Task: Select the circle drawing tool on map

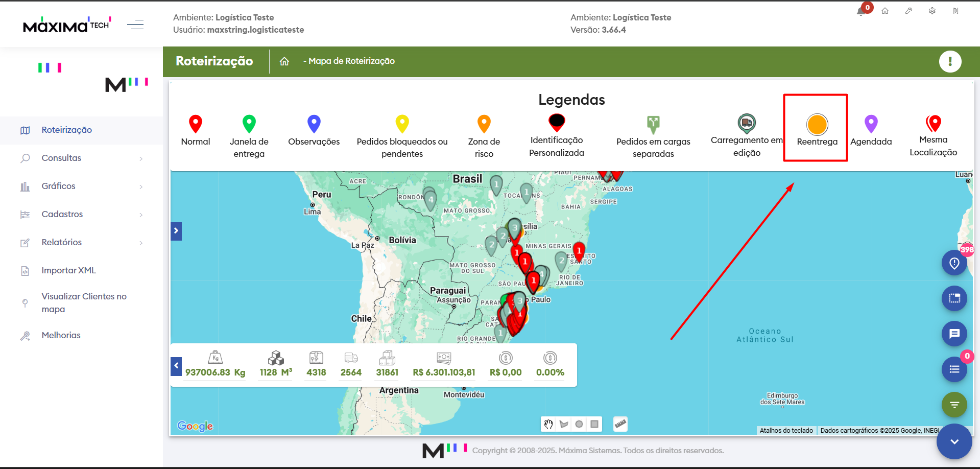Action: tap(579, 424)
